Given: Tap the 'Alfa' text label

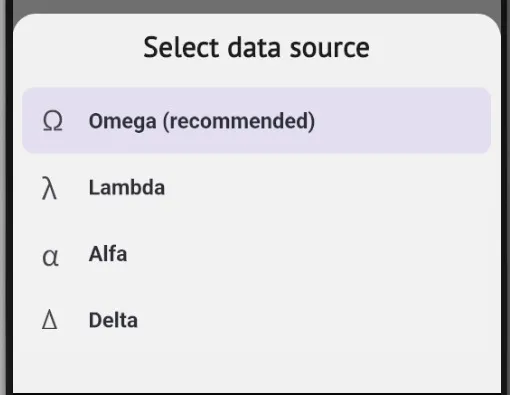Looking at the screenshot, I should tap(108, 254).
